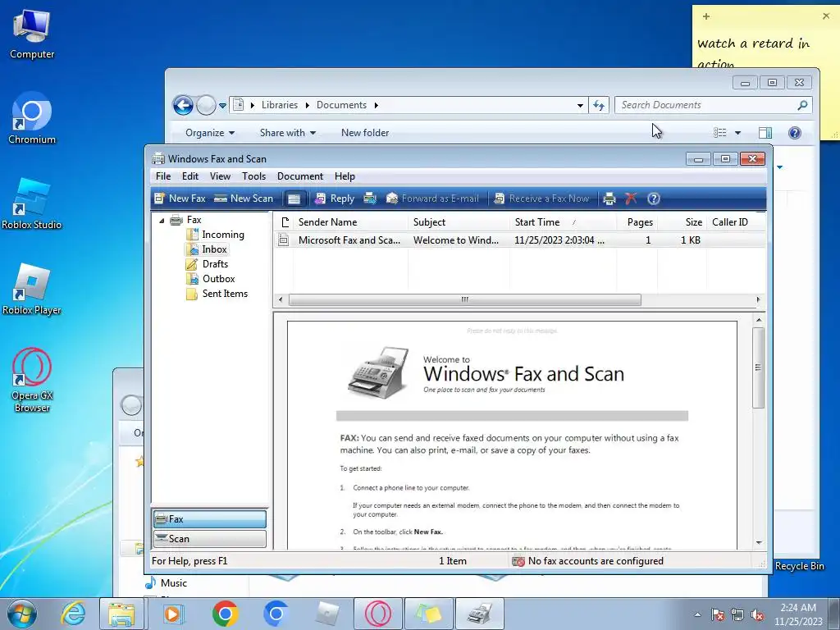
Task: Click the forward as fax icon
Action: pyautogui.click(x=370, y=199)
